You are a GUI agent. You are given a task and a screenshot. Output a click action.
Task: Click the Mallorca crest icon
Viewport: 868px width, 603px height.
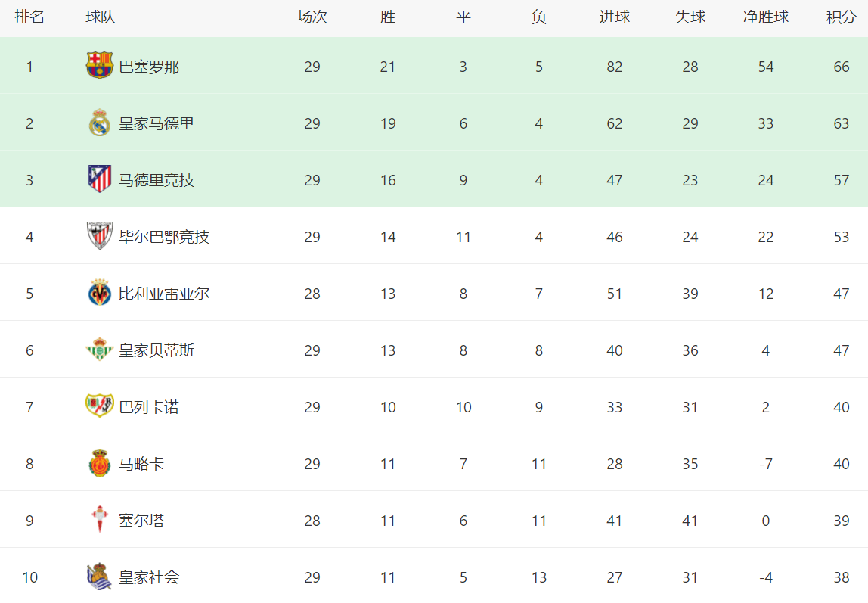tap(100, 463)
